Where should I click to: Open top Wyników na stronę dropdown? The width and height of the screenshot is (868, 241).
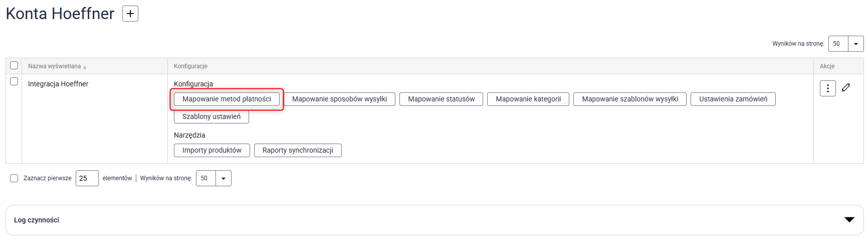pyautogui.click(x=855, y=44)
